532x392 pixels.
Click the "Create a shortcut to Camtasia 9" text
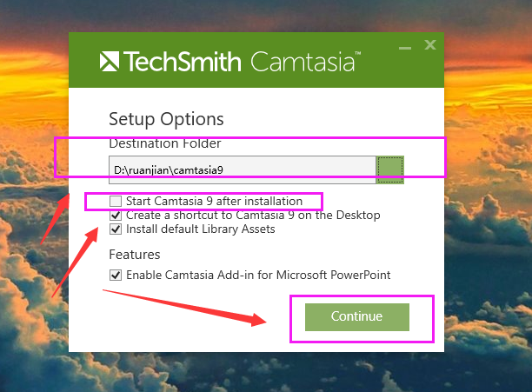coord(205,215)
